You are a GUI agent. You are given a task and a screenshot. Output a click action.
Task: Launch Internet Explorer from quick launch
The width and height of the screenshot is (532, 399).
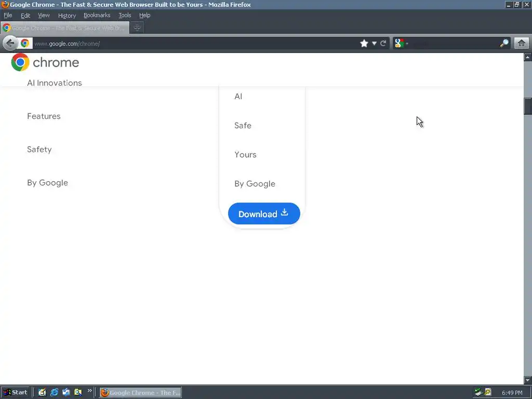point(54,393)
